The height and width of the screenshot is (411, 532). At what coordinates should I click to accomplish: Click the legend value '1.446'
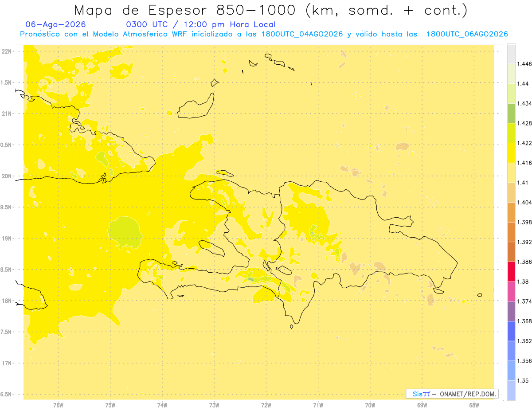(525, 64)
